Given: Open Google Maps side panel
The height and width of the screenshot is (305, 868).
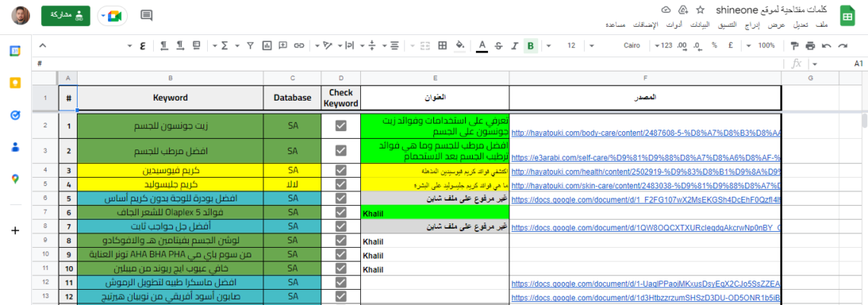Looking at the screenshot, I should pyautogui.click(x=15, y=178).
